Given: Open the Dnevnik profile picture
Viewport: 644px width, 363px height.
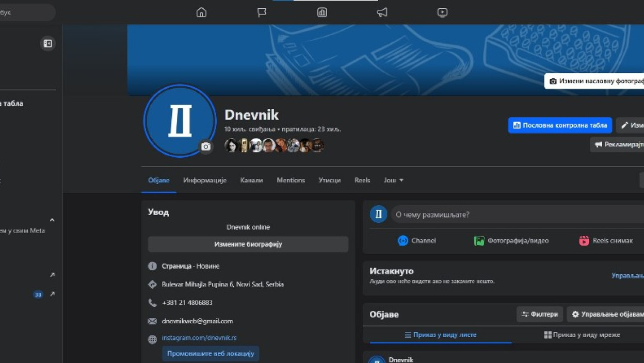Looking at the screenshot, I should (x=180, y=121).
